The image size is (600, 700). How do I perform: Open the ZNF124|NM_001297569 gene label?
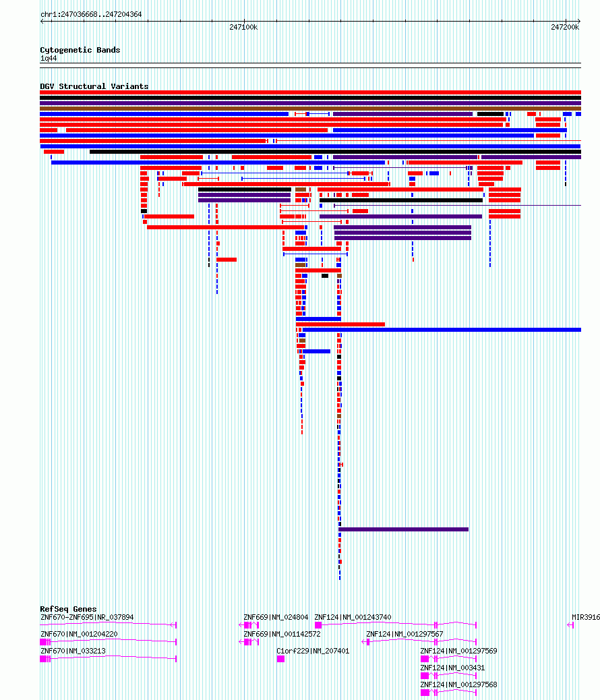click(x=458, y=651)
